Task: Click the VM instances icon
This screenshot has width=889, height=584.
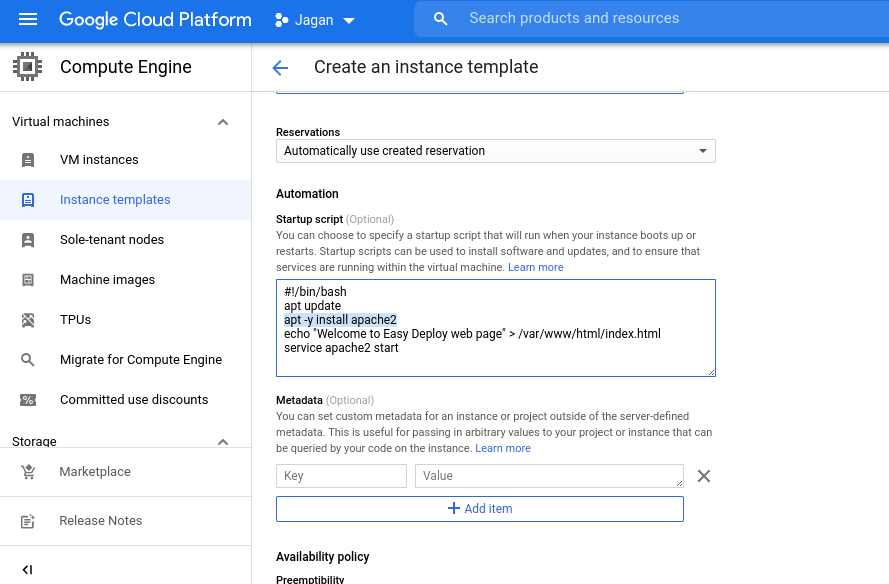Action: pos(28,160)
